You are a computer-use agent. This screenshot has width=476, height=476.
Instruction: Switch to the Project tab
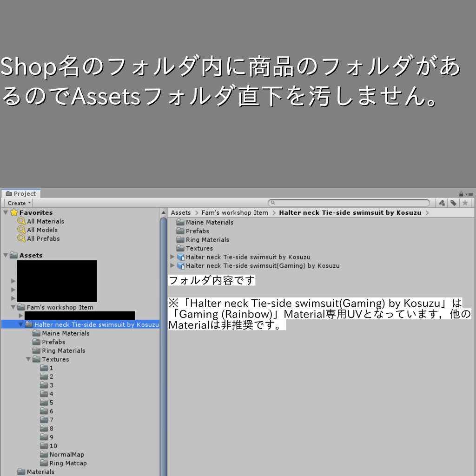20,193
